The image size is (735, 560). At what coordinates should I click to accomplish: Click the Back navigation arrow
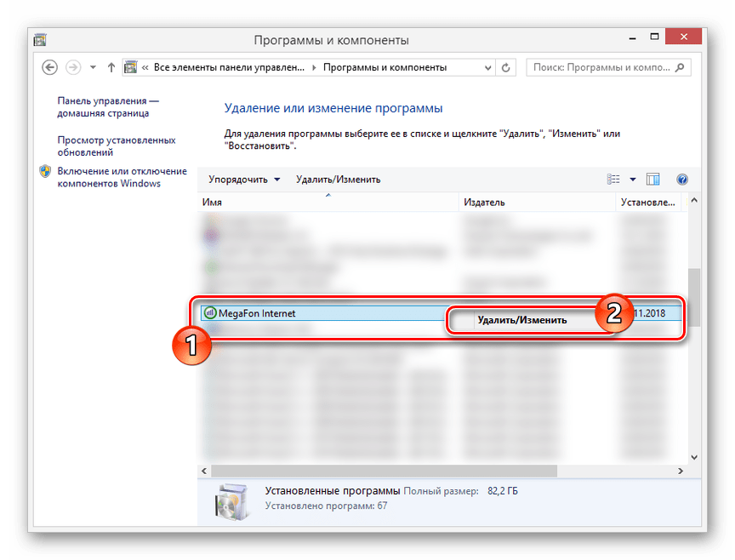tap(49, 67)
